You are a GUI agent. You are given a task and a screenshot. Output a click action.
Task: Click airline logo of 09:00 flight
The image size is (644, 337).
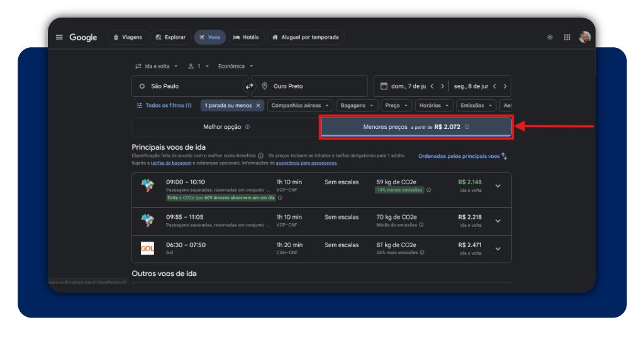(147, 186)
